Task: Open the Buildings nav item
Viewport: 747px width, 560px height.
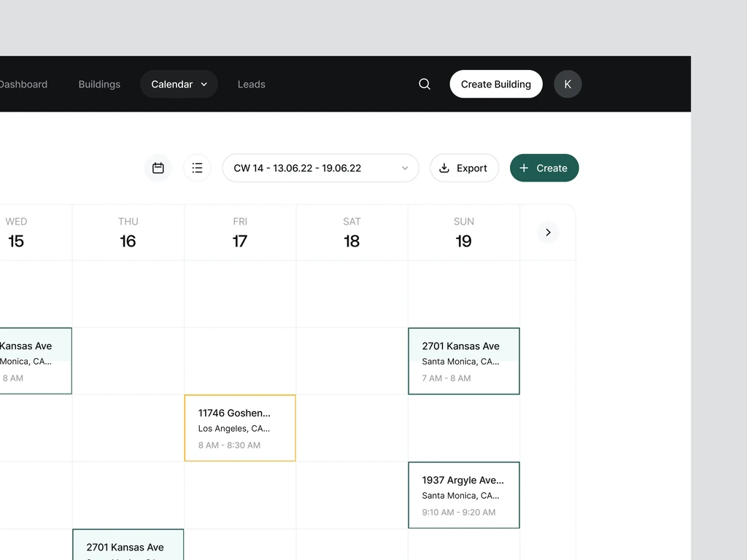Action: 99,85
